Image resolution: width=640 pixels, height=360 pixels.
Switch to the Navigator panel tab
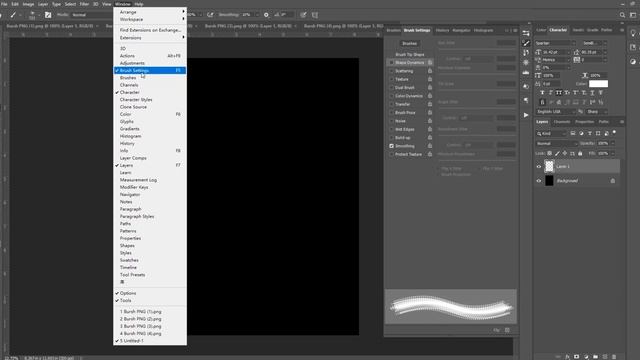tap(461, 30)
